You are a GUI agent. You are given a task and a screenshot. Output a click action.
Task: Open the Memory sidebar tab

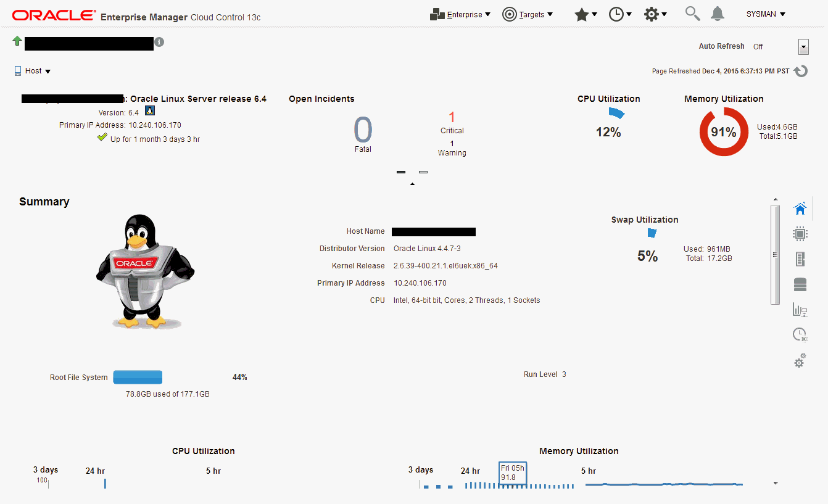pyautogui.click(x=800, y=259)
